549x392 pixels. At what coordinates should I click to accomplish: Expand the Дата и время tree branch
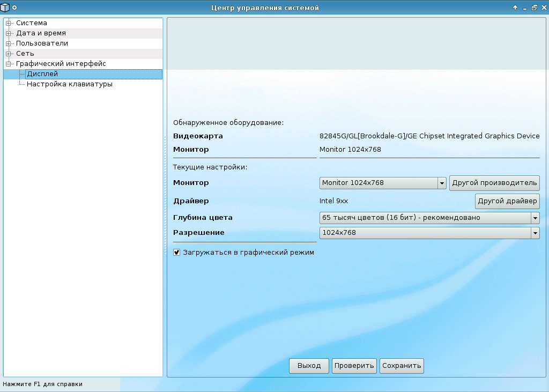pyautogui.click(x=8, y=33)
